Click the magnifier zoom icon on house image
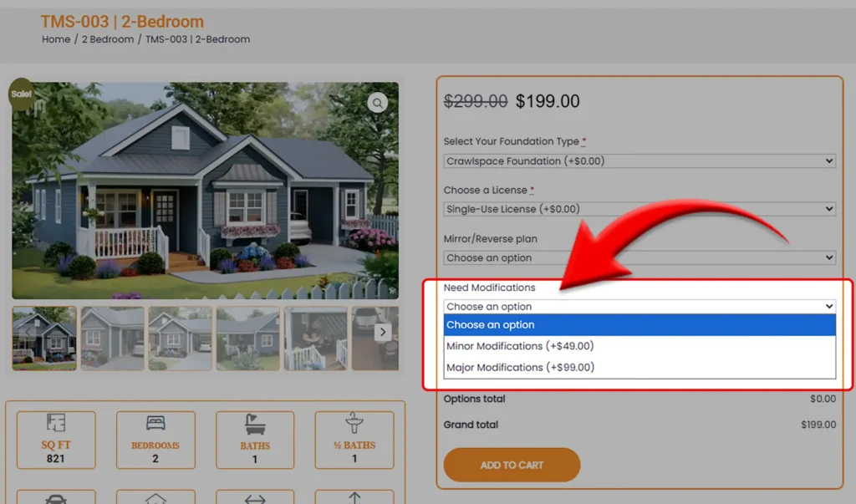The width and height of the screenshot is (856, 504). [x=377, y=103]
